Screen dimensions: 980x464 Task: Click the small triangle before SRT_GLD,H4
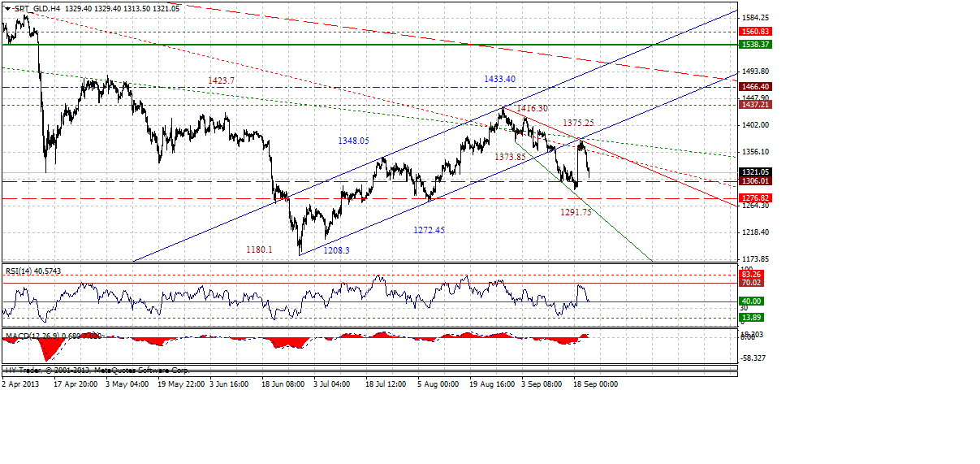pyautogui.click(x=6, y=9)
